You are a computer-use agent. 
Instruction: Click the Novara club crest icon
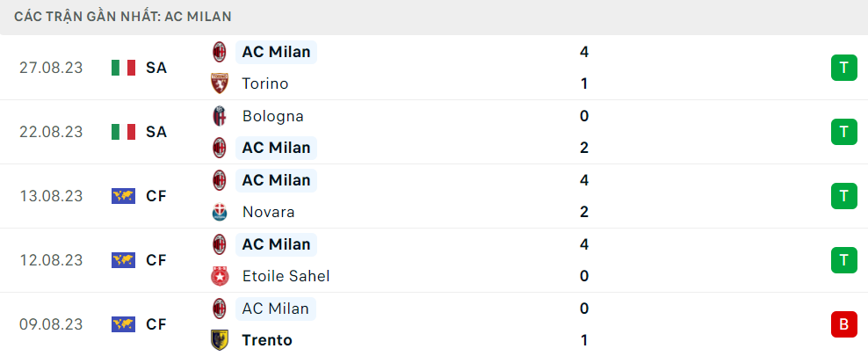[220, 212]
